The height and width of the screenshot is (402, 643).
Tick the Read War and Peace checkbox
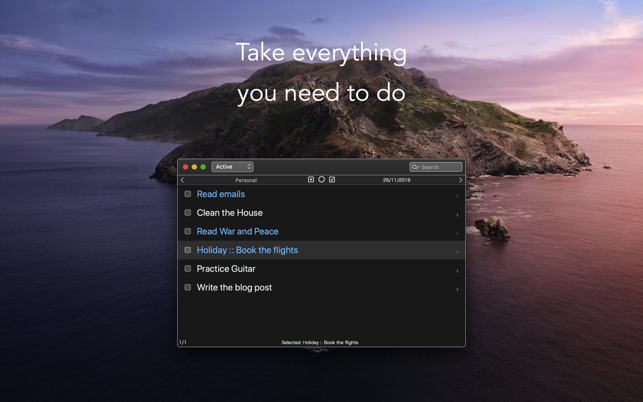tap(187, 231)
